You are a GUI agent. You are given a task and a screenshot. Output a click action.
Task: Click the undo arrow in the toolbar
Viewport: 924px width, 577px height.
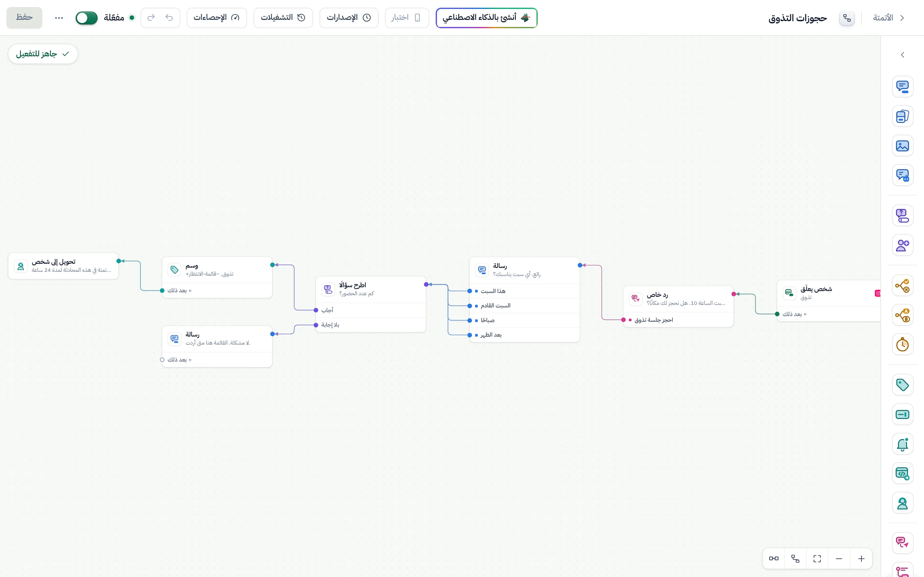coord(169,18)
